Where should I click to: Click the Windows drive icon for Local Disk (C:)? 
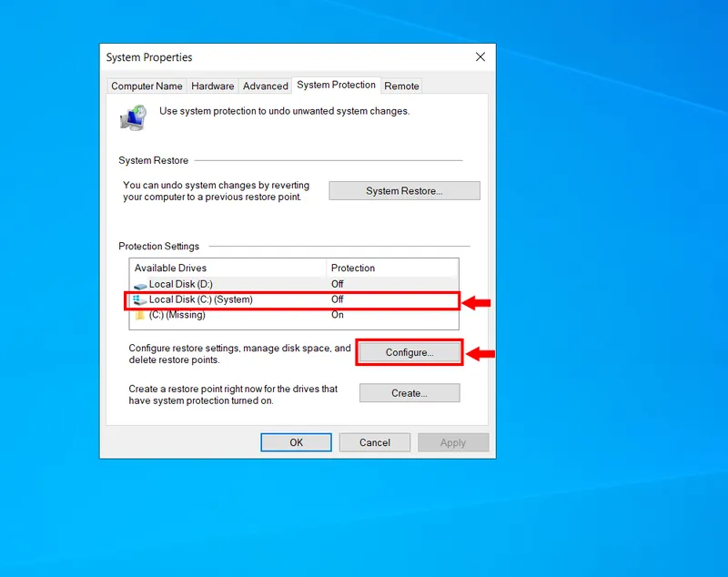pyautogui.click(x=139, y=299)
